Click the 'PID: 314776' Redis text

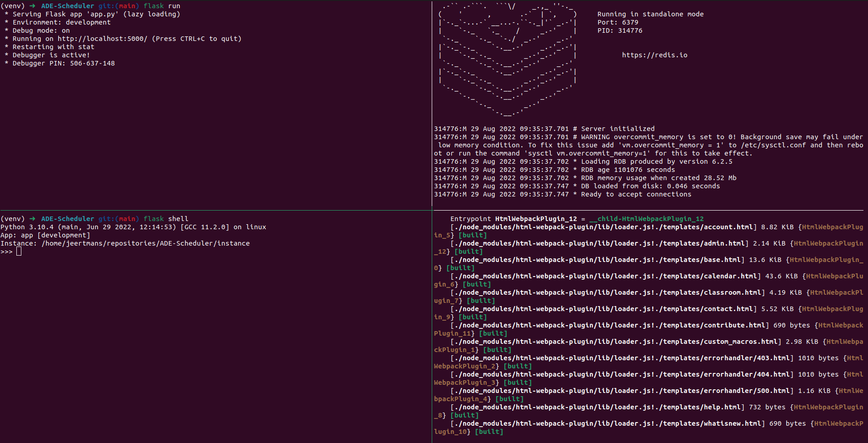pos(620,30)
